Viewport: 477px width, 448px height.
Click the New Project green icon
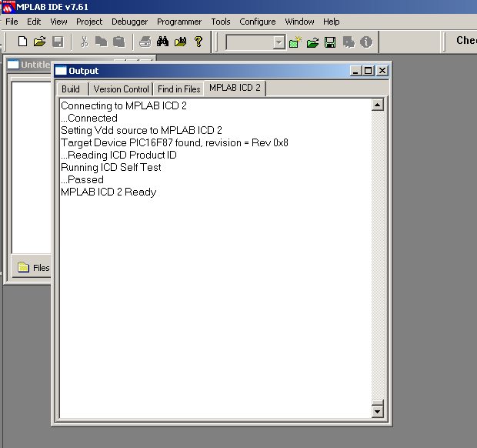pyautogui.click(x=295, y=42)
